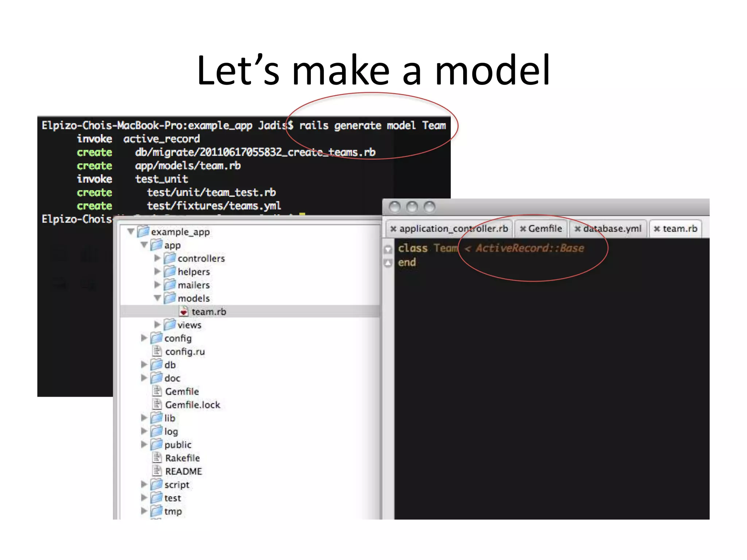
Task: Click the fold marker beside end
Action: tap(388, 263)
